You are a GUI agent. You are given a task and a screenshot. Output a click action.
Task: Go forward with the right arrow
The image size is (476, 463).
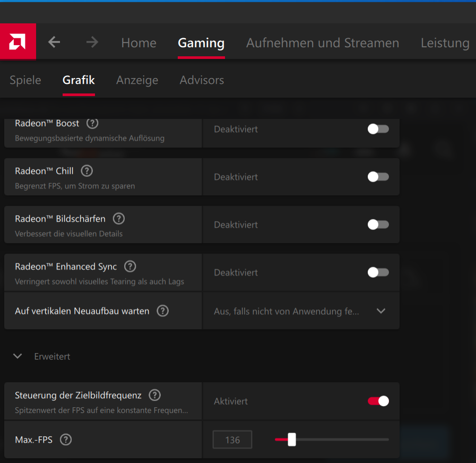tap(92, 42)
